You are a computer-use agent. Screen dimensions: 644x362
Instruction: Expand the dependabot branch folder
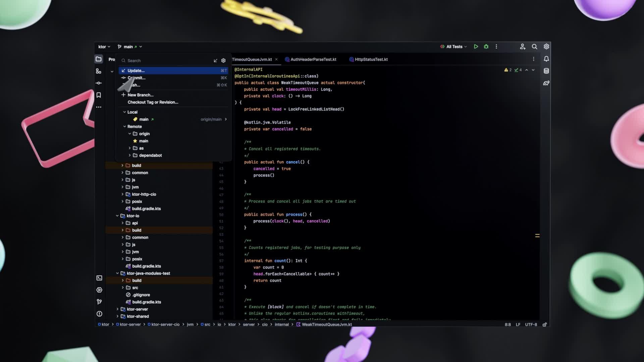click(130, 155)
